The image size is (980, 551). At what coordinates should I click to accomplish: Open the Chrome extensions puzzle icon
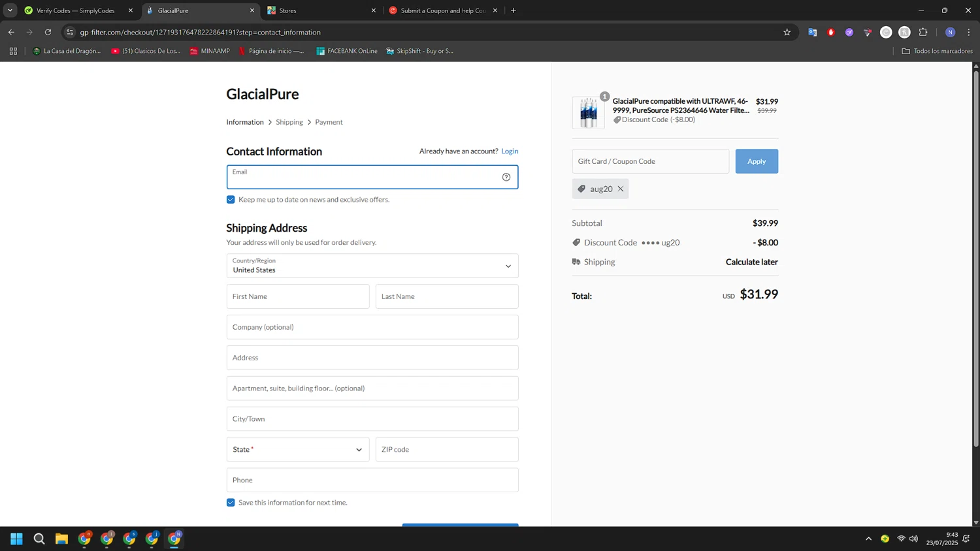tap(923, 32)
